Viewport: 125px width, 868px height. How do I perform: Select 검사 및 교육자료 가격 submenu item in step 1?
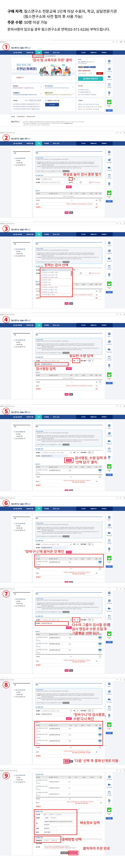coord(50,56)
